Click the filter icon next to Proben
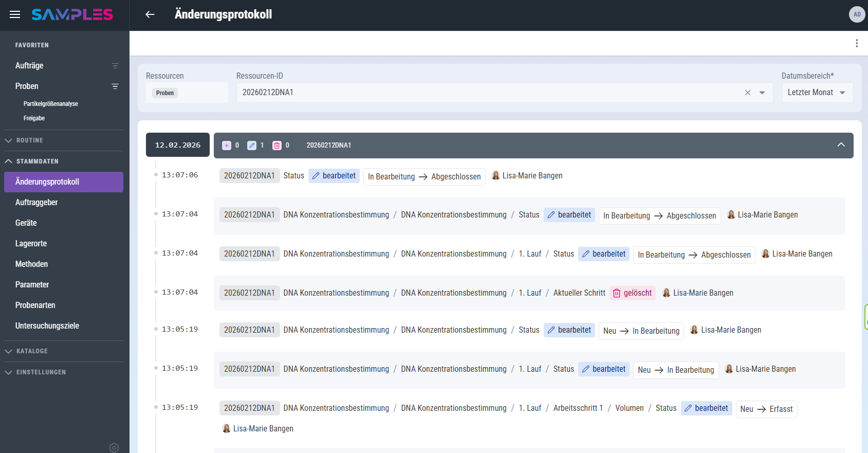868x453 pixels. [115, 86]
